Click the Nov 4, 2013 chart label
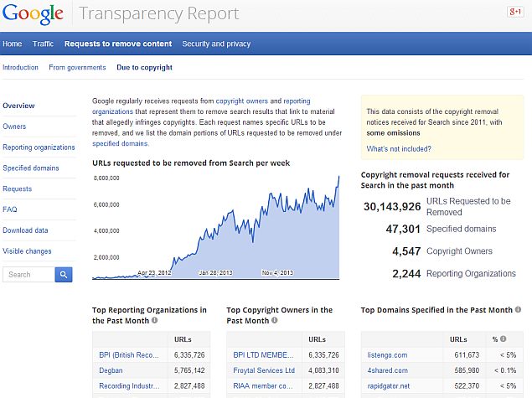 tap(277, 272)
